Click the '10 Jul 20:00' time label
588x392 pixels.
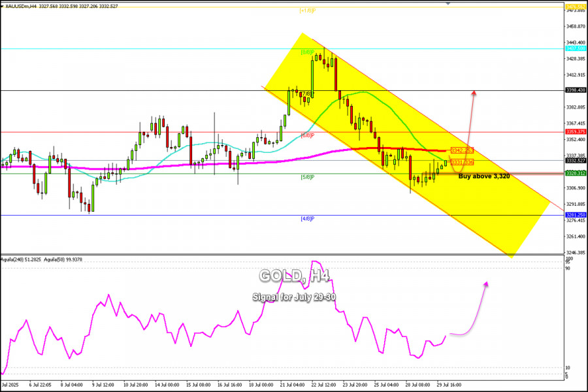coord(135,385)
